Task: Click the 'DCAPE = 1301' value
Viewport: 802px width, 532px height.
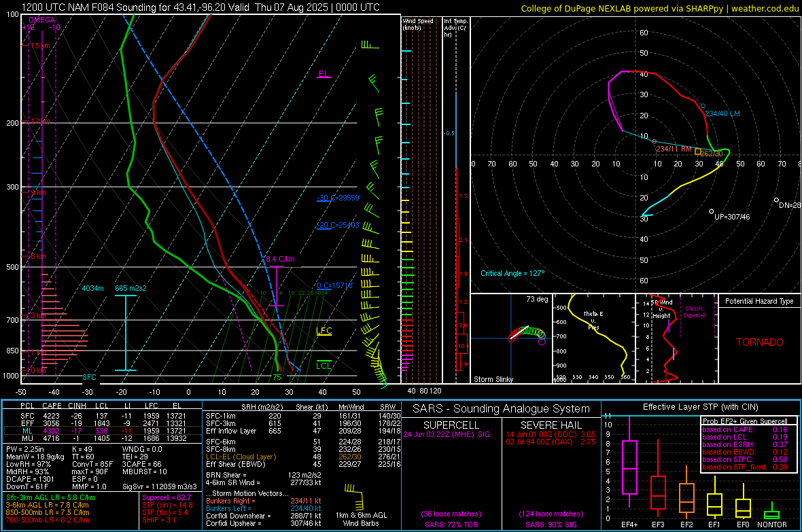Action: click(29, 479)
